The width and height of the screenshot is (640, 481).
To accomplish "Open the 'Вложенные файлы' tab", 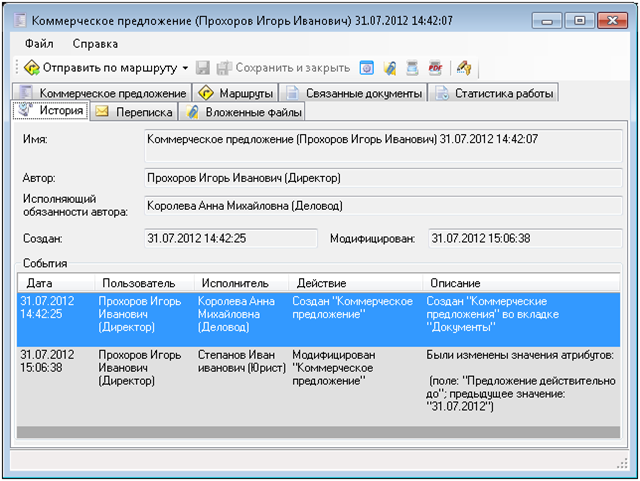I will (242, 112).
